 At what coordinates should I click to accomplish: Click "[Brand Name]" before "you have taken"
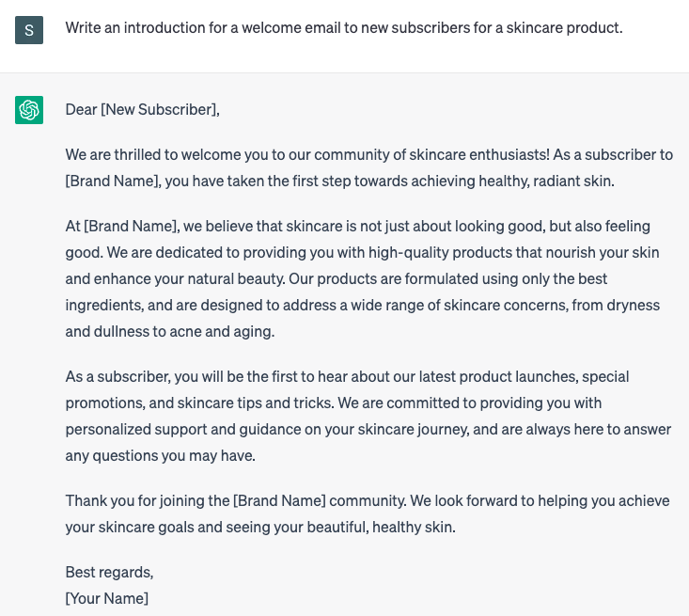(x=113, y=182)
